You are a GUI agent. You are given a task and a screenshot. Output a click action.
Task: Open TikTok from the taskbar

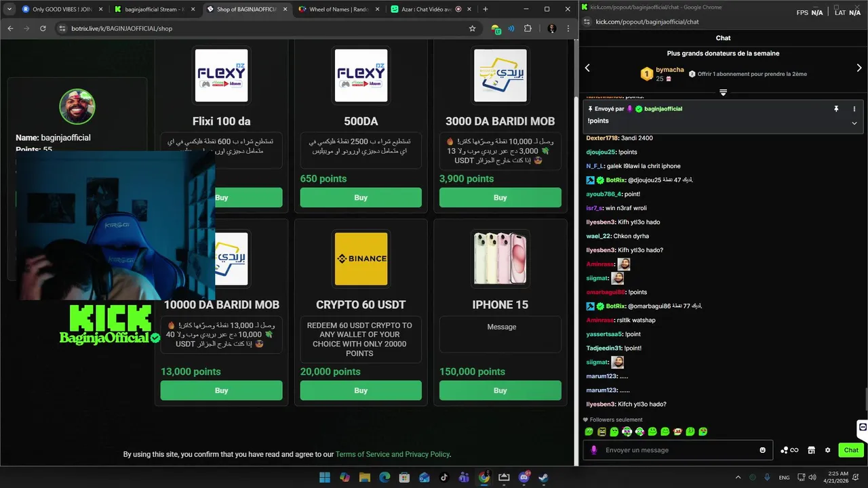point(444,477)
